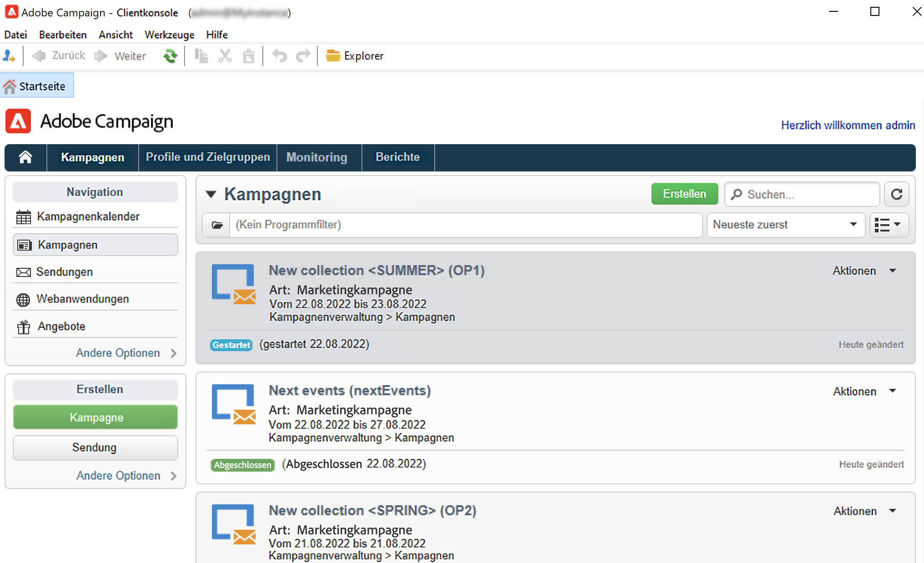Image resolution: width=924 pixels, height=563 pixels.
Task: Open the Explorer from toolbar
Action: (355, 56)
